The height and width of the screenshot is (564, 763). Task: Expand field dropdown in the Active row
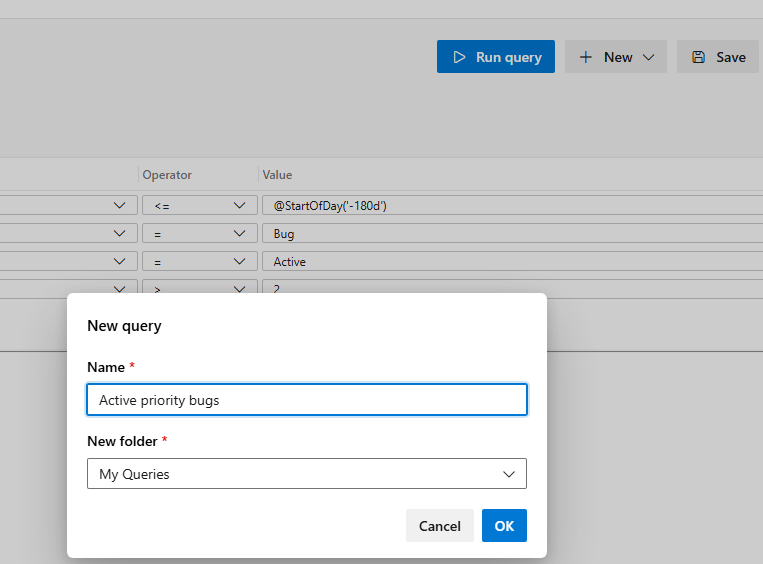[119, 261]
